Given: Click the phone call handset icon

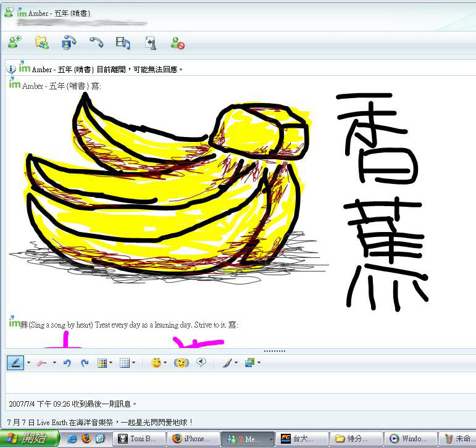Looking at the screenshot, I should coord(96,42).
